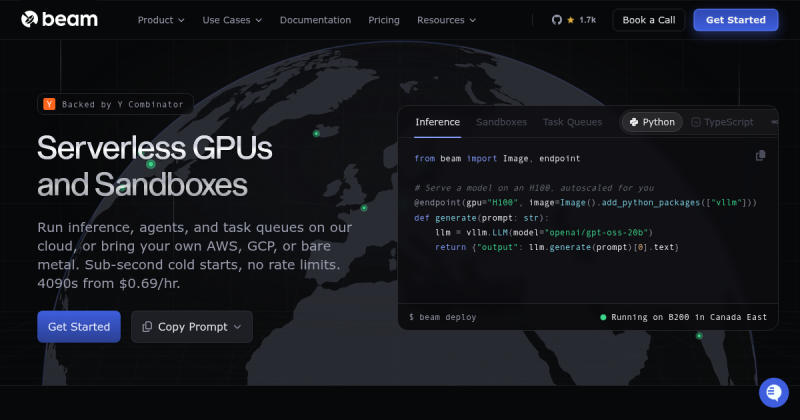This screenshot has height=420, width=800.
Task: Click Get Started in the header
Action: 736,20
